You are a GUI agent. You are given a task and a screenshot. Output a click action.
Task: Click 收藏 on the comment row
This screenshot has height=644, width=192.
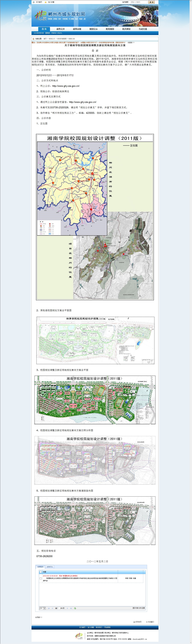(x=135, y=578)
